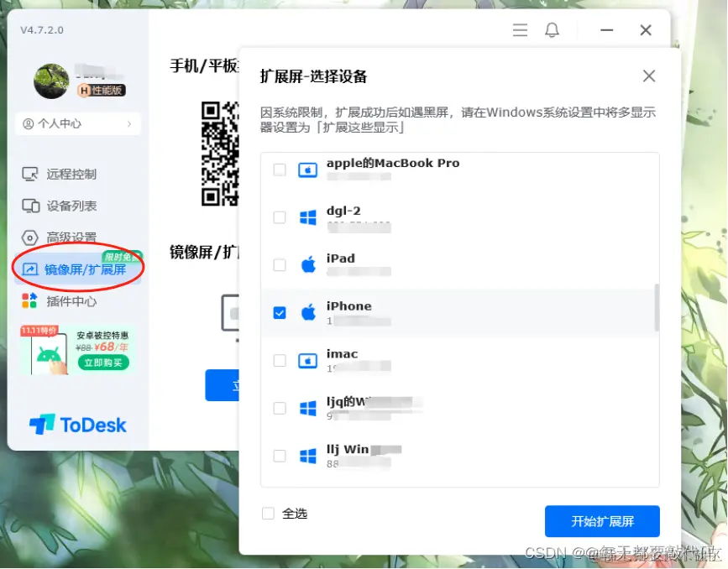
Task: Select 远程控制 remote control
Action: click(71, 174)
